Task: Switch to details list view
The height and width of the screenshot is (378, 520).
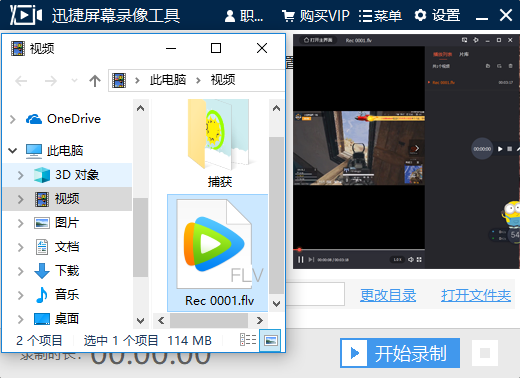Action: [x=248, y=340]
